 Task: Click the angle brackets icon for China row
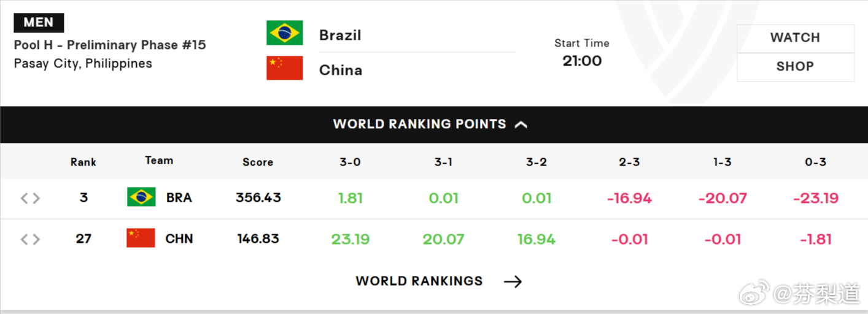pyautogui.click(x=30, y=239)
